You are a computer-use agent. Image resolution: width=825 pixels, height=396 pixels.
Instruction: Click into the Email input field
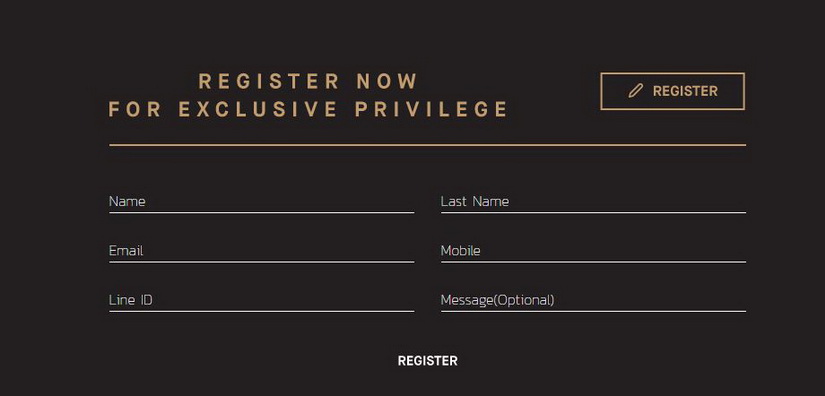(261, 251)
